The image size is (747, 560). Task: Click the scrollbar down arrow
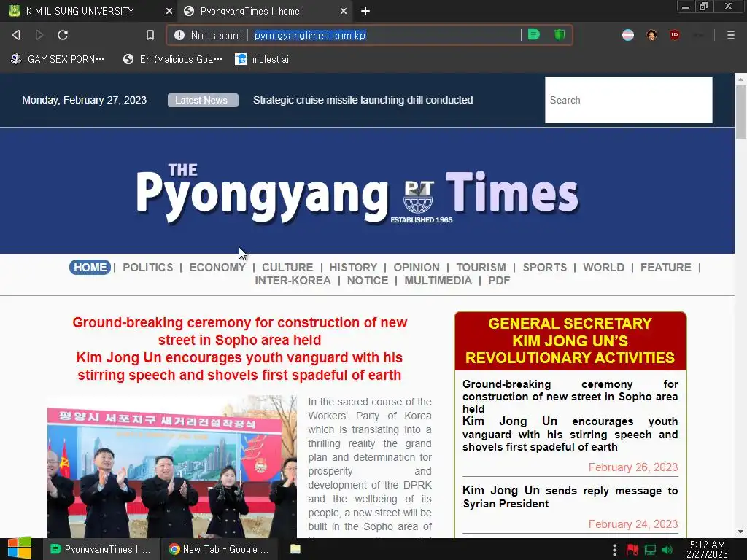point(741,532)
